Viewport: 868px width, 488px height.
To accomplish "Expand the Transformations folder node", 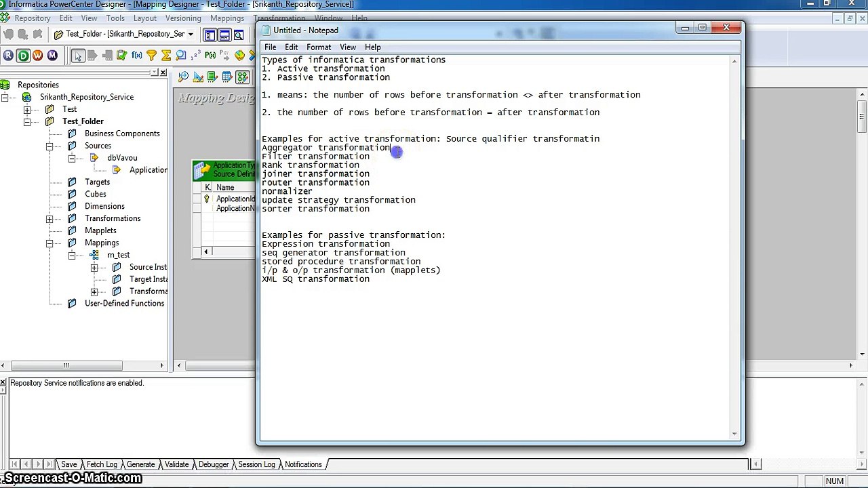I will [50, 218].
